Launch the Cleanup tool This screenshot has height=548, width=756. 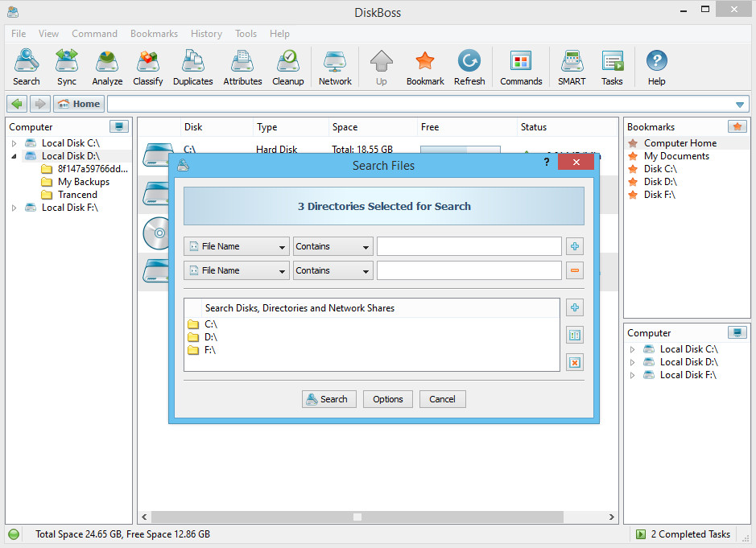pyautogui.click(x=288, y=68)
